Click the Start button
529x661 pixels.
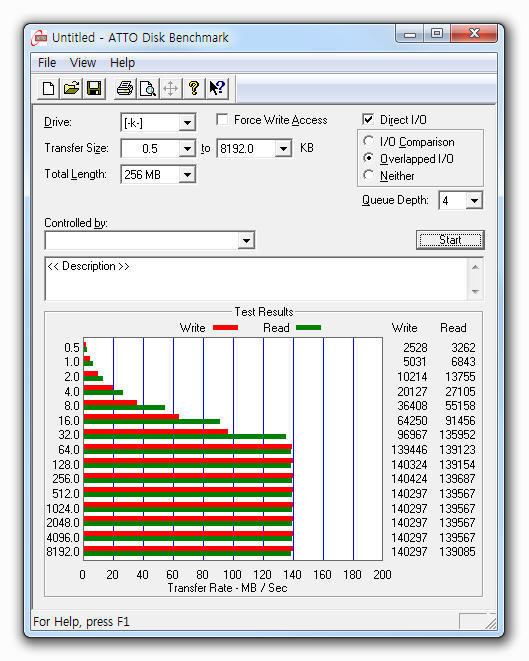[x=450, y=240]
